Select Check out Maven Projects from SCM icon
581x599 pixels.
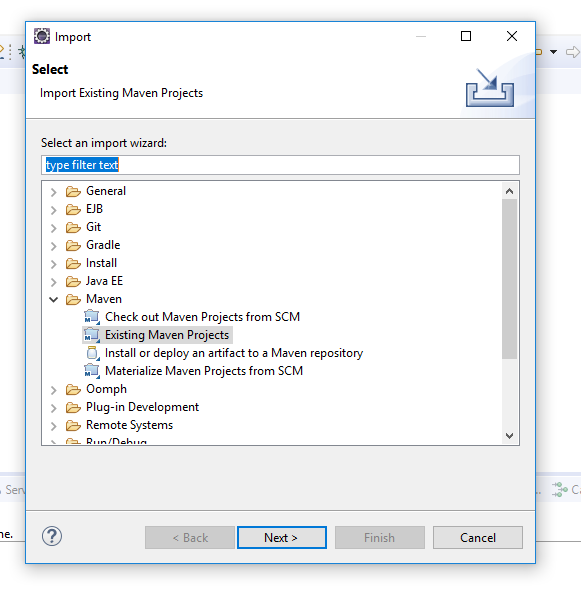pyautogui.click(x=92, y=317)
